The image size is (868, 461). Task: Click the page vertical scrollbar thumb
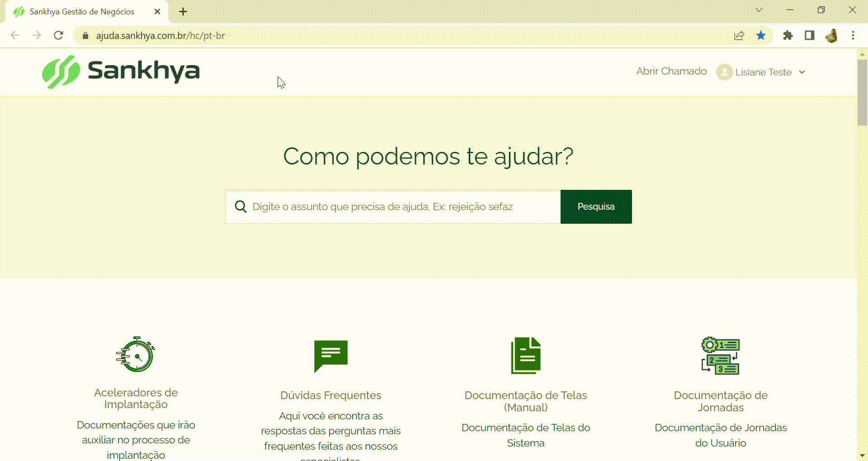862,92
